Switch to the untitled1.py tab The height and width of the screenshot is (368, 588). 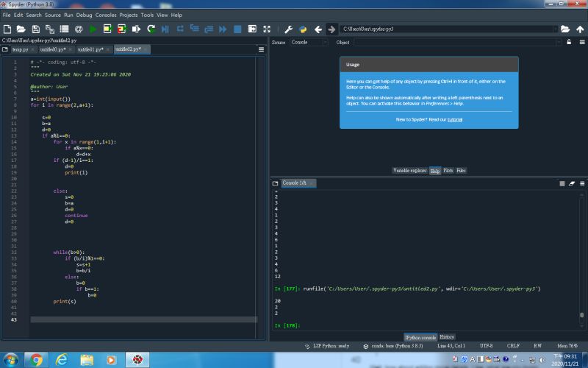(90, 49)
